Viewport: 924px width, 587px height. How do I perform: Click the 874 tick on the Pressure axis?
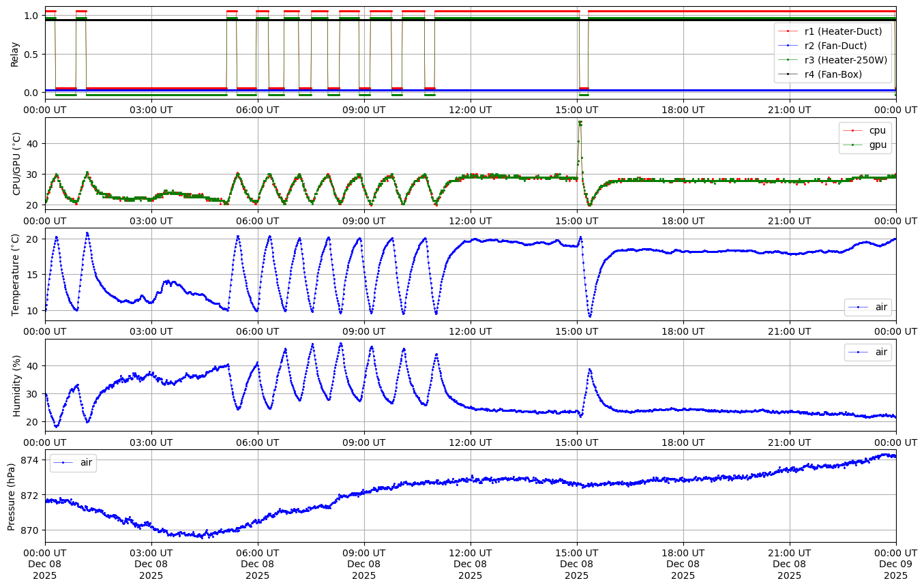31,460
